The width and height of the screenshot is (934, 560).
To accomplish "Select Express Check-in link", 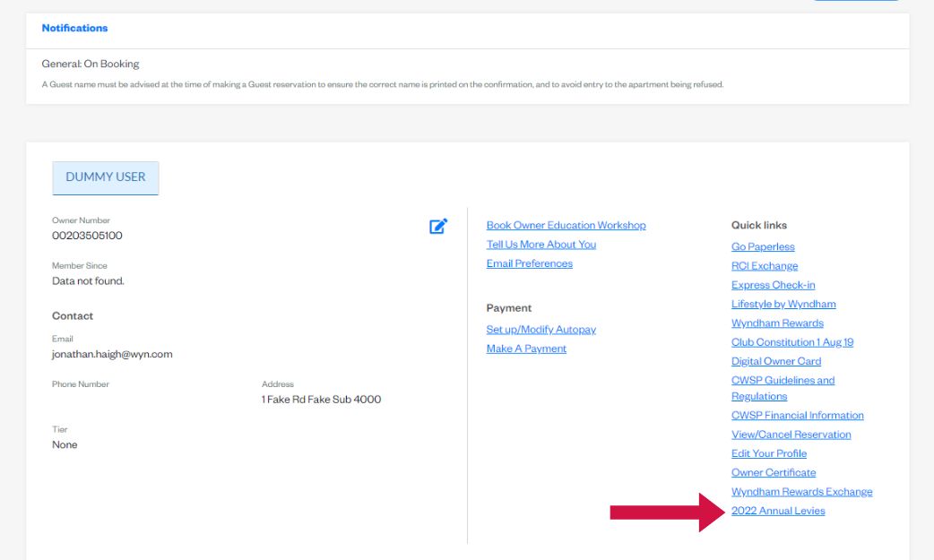I will pos(773,285).
